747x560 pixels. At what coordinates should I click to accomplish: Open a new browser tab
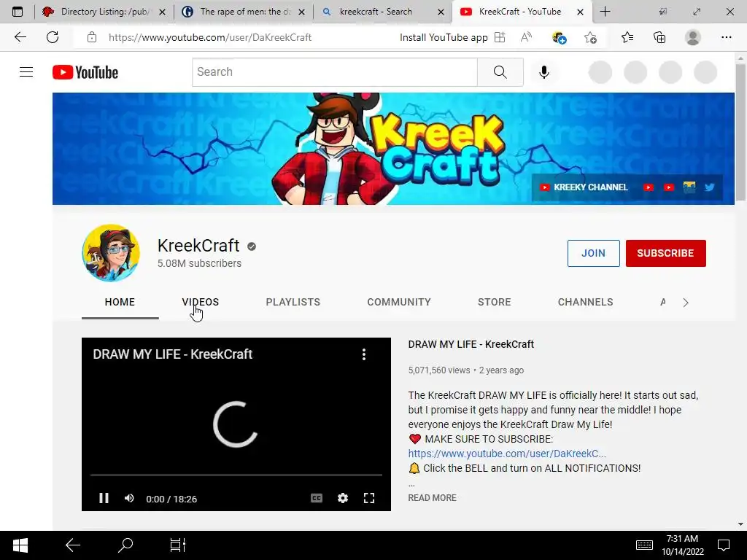coord(605,12)
